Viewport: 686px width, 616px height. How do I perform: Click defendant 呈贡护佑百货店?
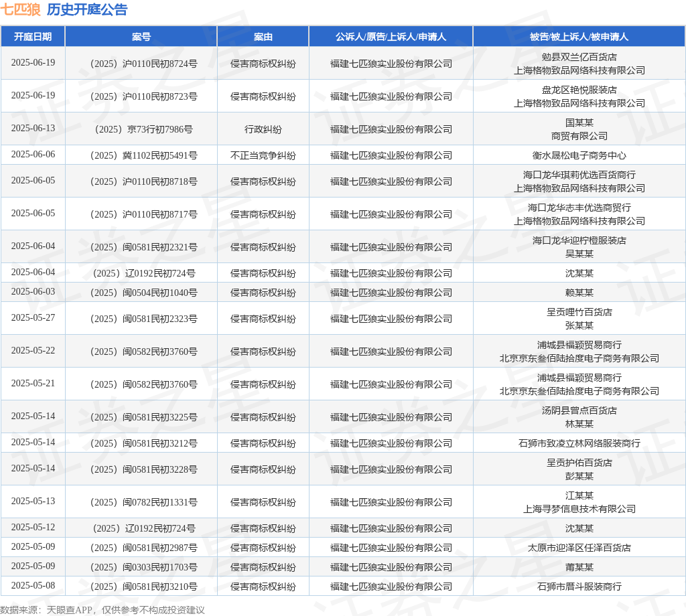tap(579, 463)
